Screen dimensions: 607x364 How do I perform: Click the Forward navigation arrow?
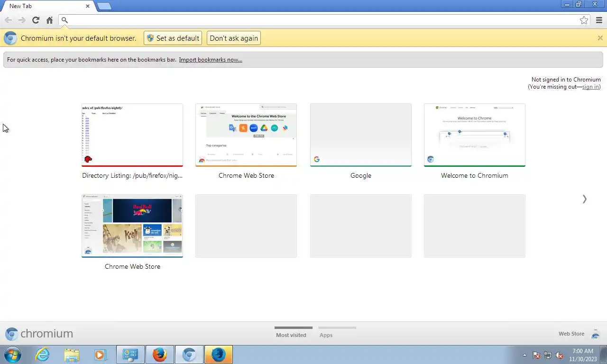point(22,20)
